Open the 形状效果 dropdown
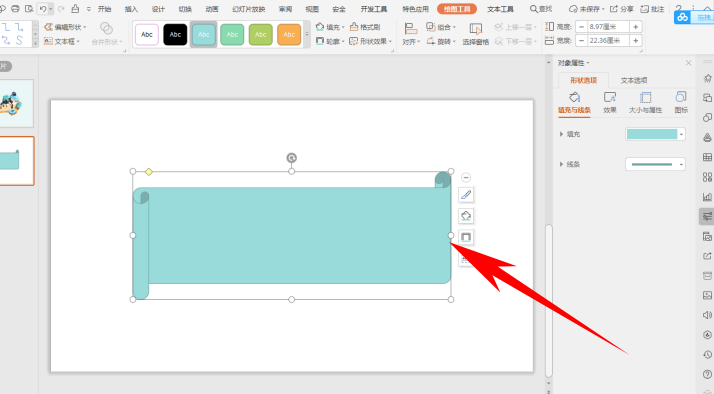This screenshot has width=714, height=394. [370, 41]
